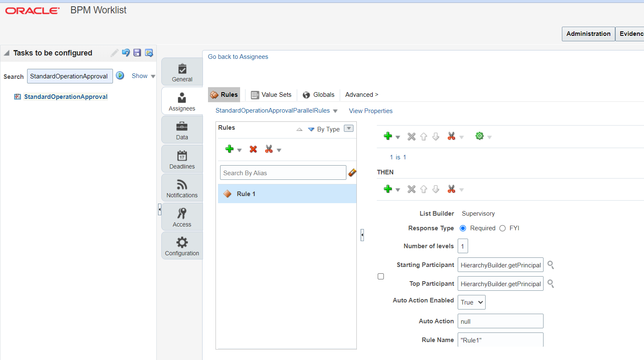Screen dimensions: 644x360
Task: Delete action with THEN gray X icon
Action: [x=411, y=189]
